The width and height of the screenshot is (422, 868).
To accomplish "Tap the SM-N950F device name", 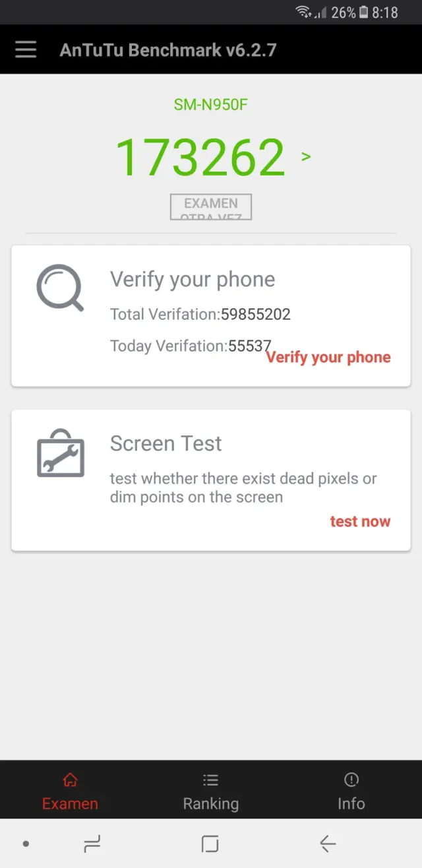I will click(210, 104).
